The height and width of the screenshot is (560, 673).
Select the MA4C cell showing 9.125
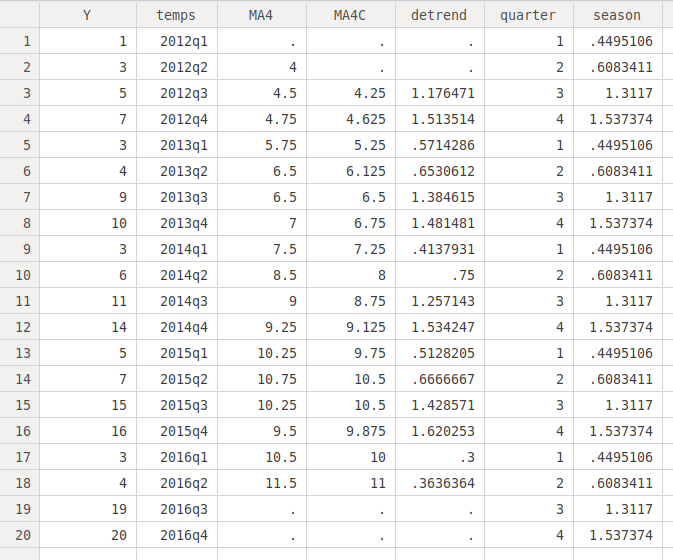coord(351,327)
